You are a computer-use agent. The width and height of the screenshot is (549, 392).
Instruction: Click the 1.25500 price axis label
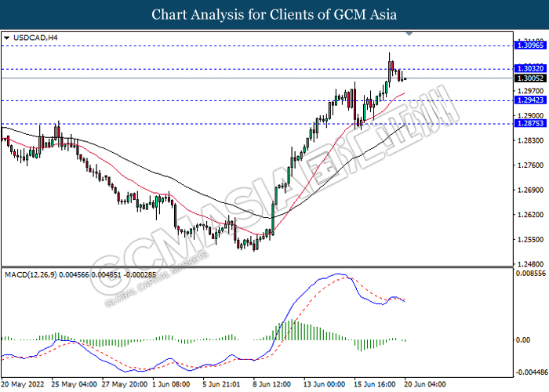coord(530,240)
